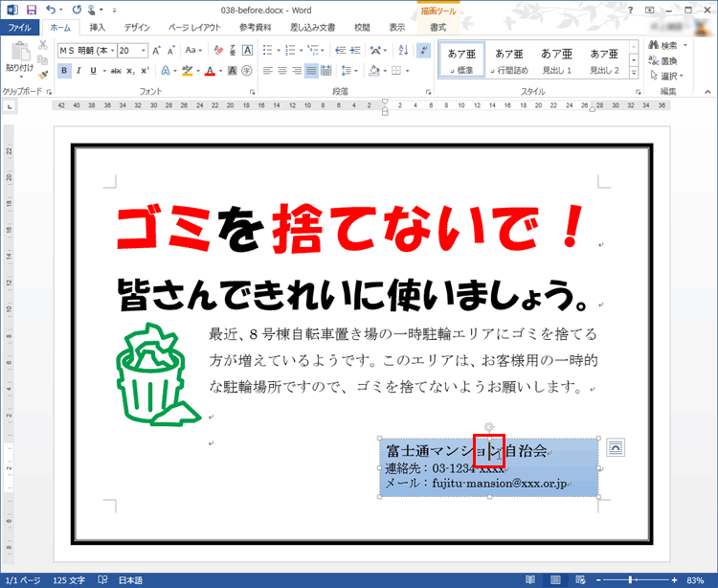Toggle justified alignment
This screenshot has height=588, width=718.
(x=311, y=71)
